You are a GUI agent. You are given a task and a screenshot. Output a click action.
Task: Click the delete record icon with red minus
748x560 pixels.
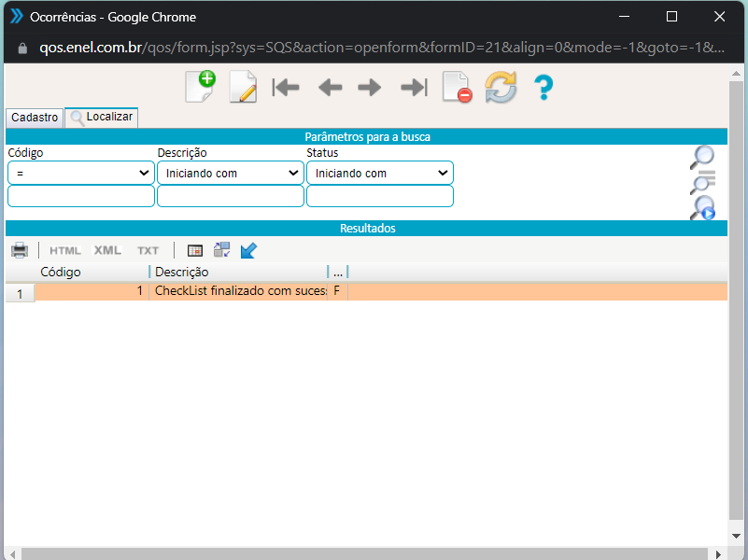[x=457, y=88]
